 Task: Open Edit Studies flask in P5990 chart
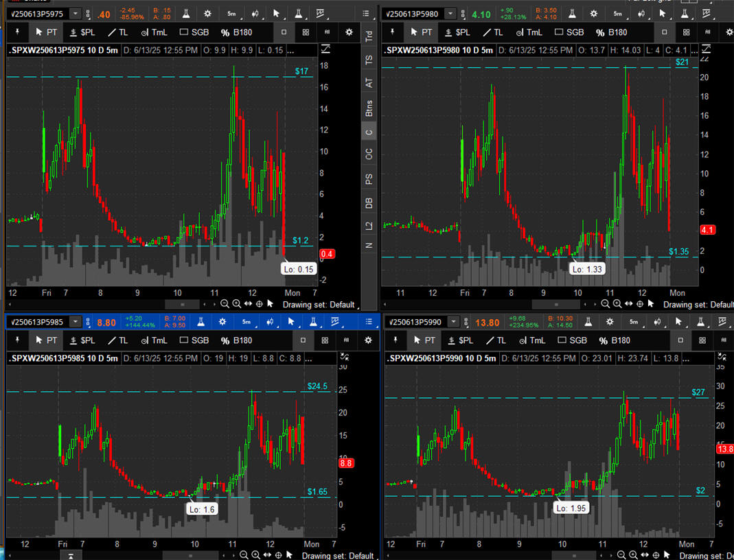pyautogui.click(x=588, y=322)
